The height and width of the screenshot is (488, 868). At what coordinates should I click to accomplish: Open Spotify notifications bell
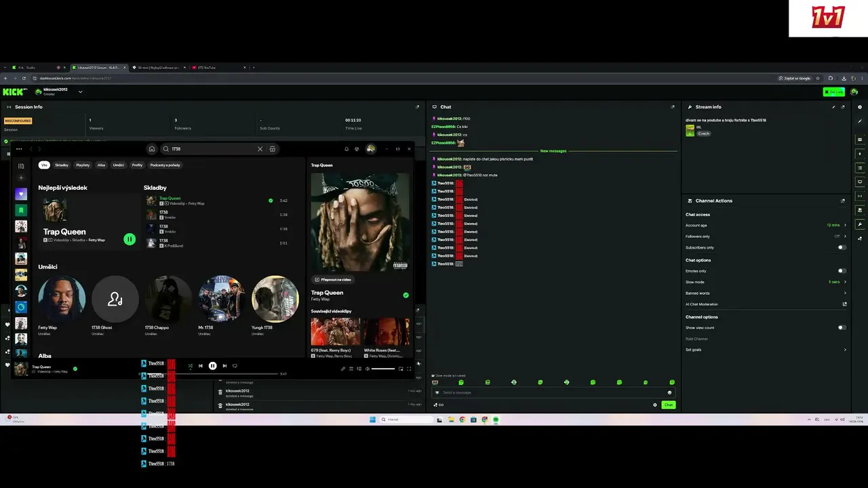(347, 149)
